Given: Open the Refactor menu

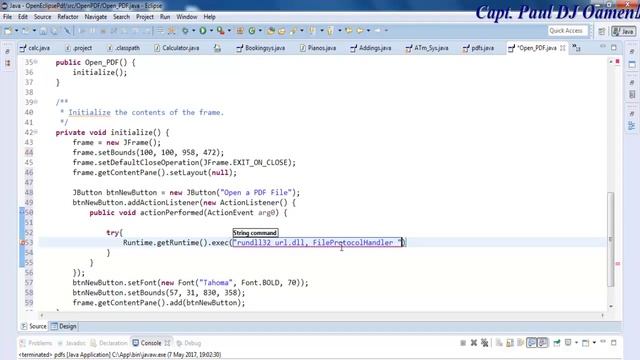Looking at the screenshot, I should click(68, 17).
